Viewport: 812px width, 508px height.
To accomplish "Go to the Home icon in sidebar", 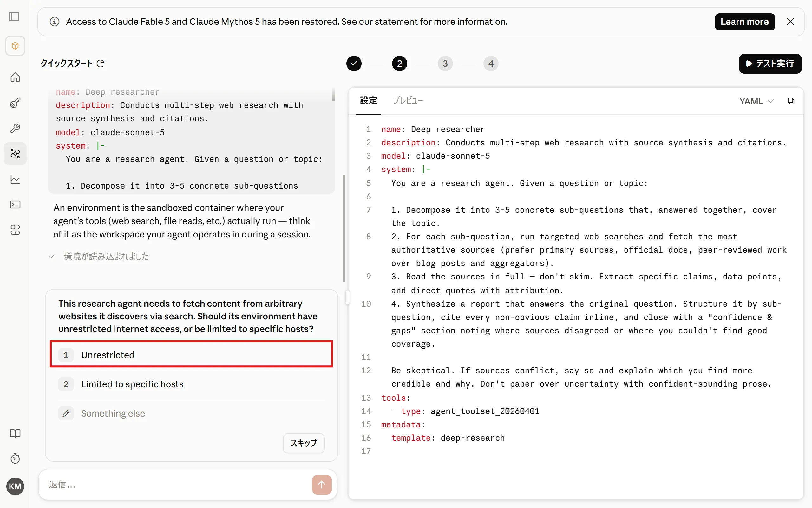I will [x=15, y=77].
